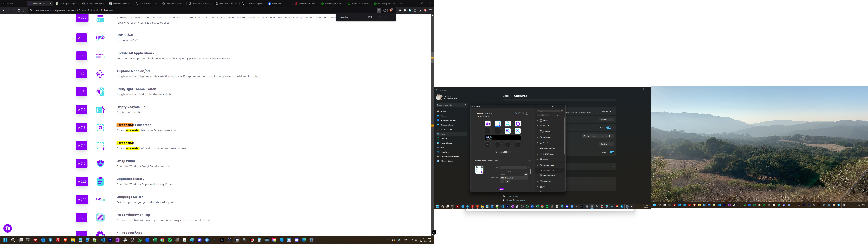Select 'Bluetooth et appareils' in Settings sidebar
Screen dimensions: 868x244
coord(452,120)
